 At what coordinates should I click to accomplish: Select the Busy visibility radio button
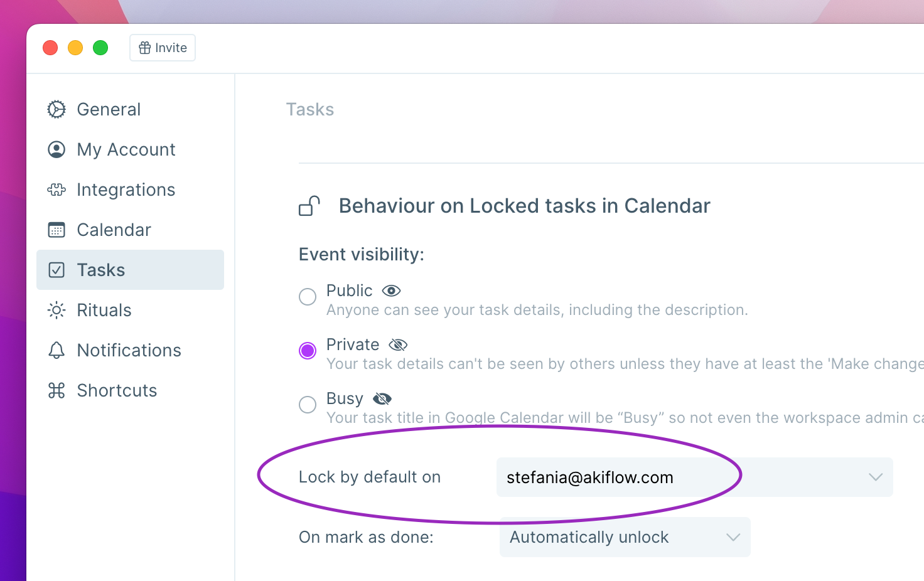pos(308,405)
